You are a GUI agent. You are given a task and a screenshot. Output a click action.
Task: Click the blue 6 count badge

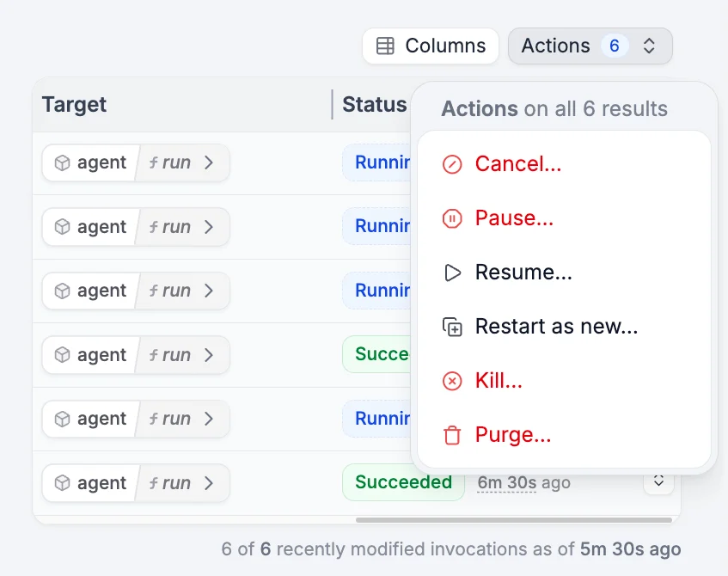615,46
